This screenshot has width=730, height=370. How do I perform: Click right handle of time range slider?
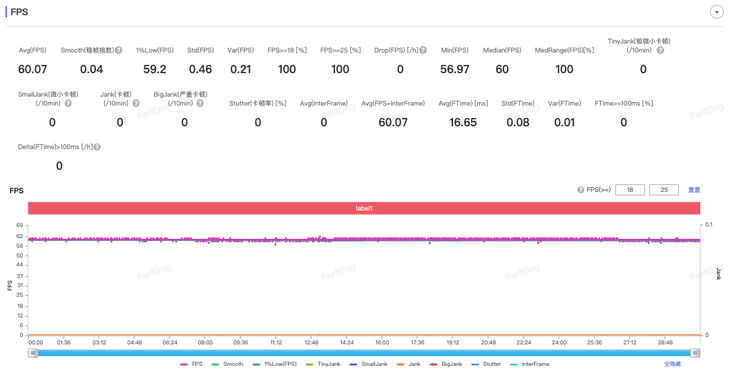pyautogui.click(x=695, y=353)
